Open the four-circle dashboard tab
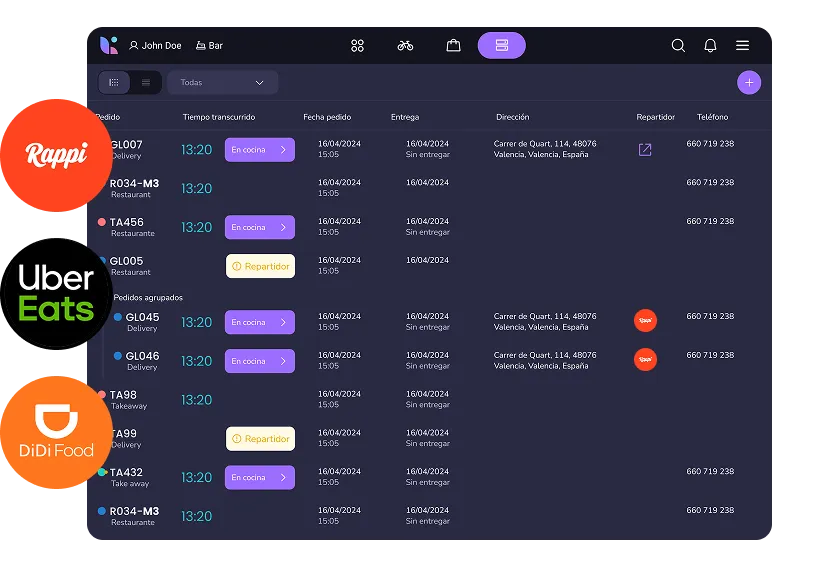 point(357,46)
